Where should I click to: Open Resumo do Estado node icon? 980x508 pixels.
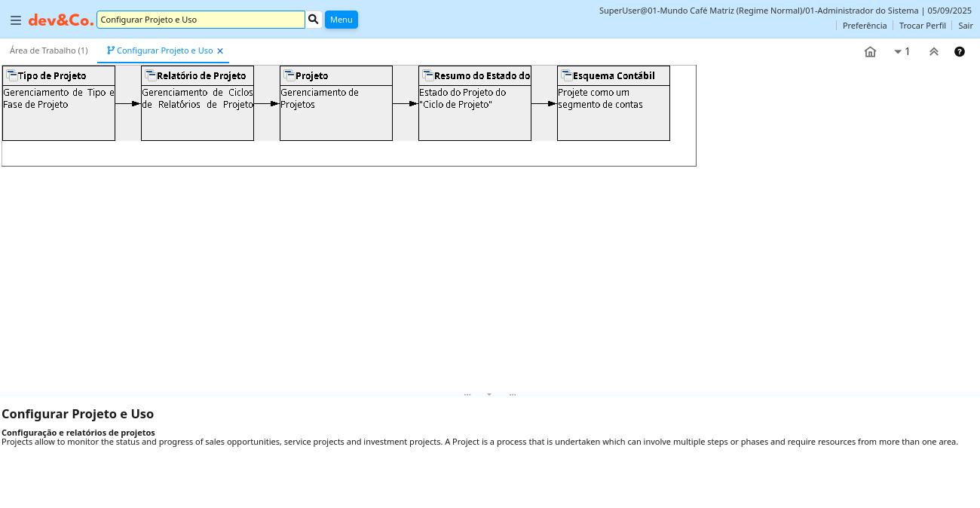pyautogui.click(x=428, y=75)
